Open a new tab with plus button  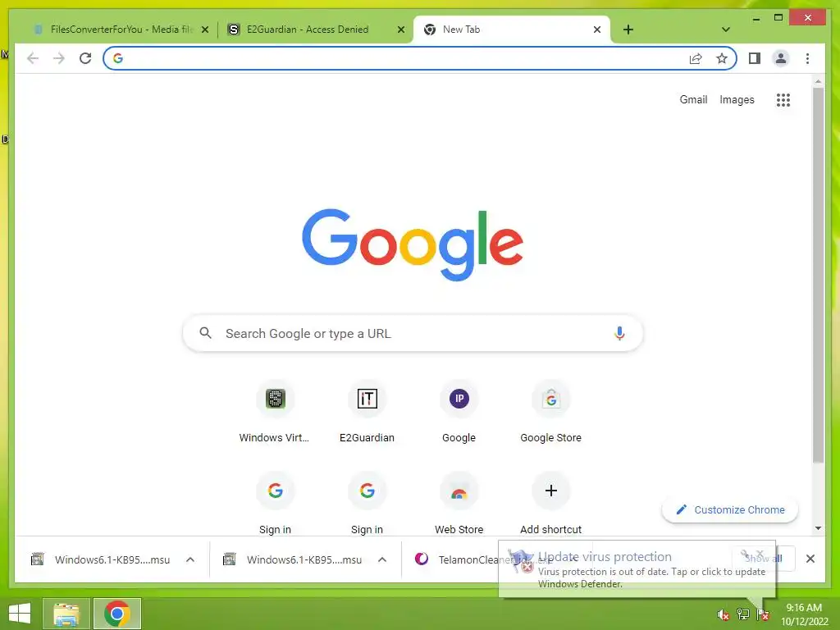tap(628, 30)
